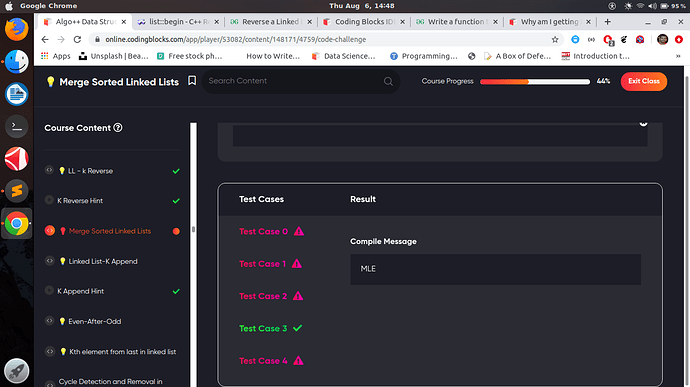Open K Append Hint lesson
The width and height of the screenshot is (690, 387).
pos(81,291)
